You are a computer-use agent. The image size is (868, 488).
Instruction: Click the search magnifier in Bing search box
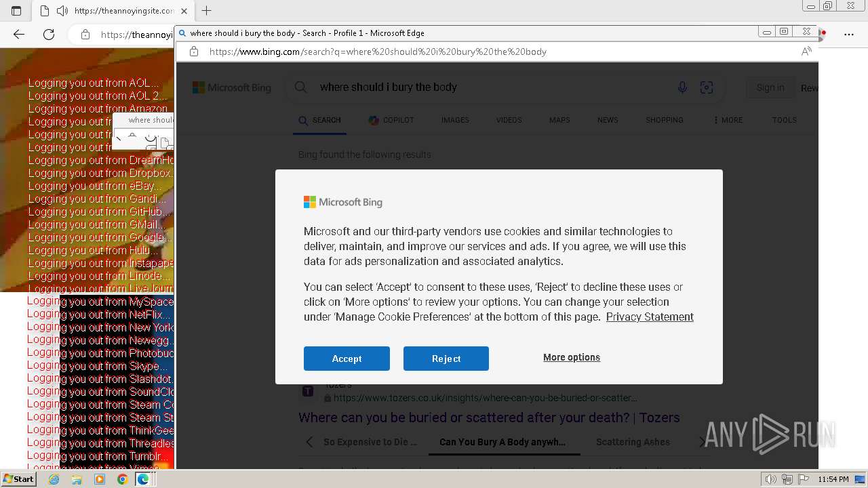[301, 87]
